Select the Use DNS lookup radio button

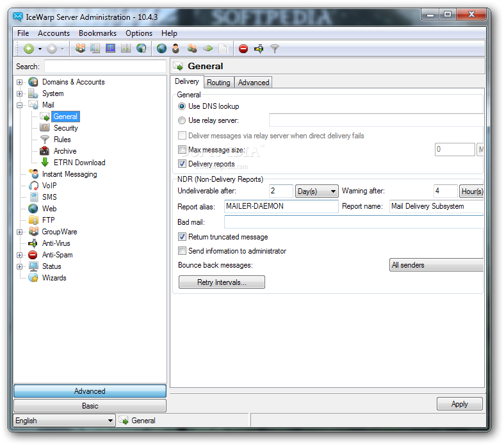(182, 106)
